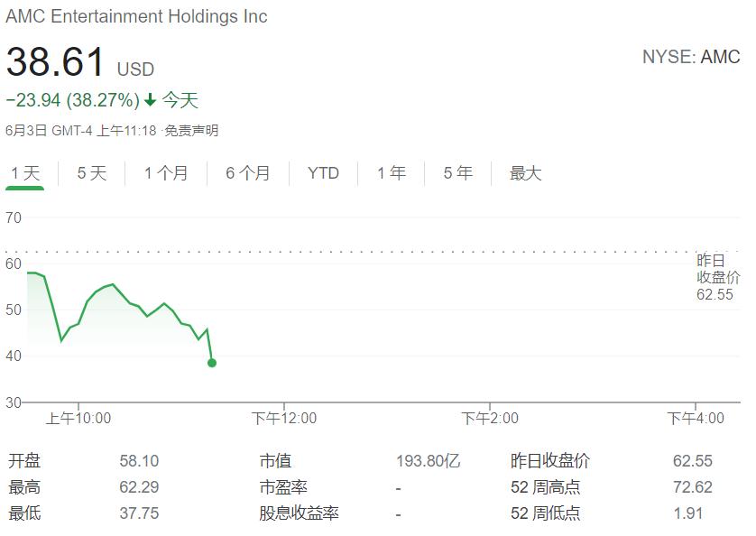Open the 1 个月 chart range
756x536 pixels.
[166, 173]
